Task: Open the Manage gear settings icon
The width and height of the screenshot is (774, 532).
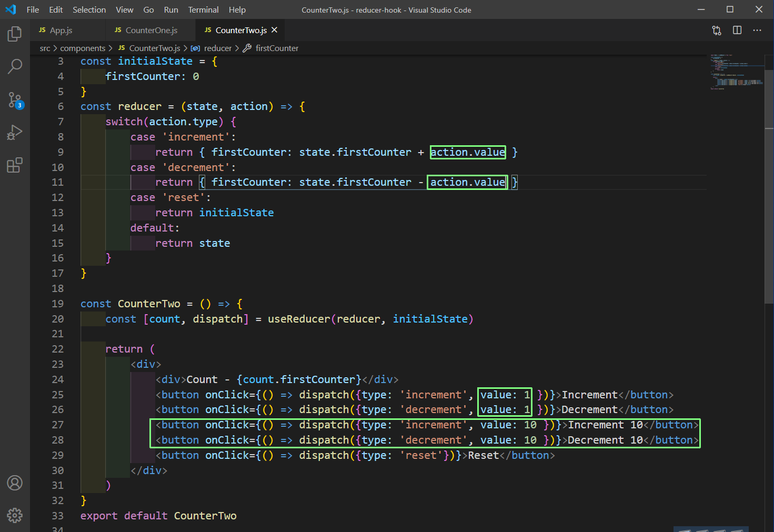Action: (x=15, y=515)
